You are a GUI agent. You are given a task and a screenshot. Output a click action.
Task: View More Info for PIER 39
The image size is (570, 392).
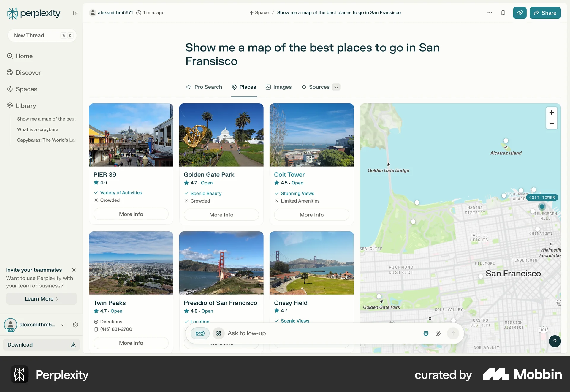pos(131,214)
